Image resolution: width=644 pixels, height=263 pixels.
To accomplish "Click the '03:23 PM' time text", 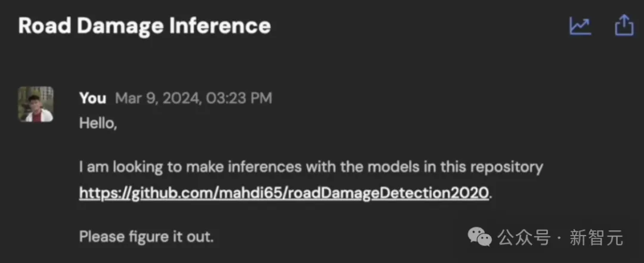I will click(238, 98).
